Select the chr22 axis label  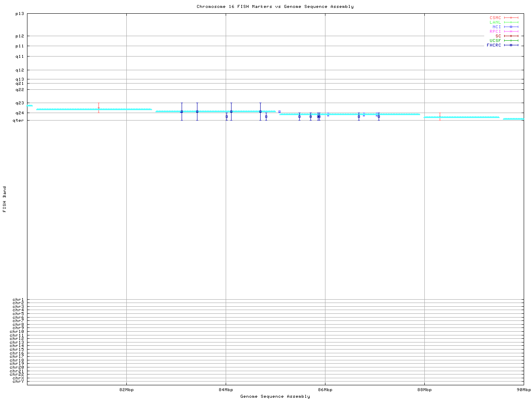[x=17, y=374]
